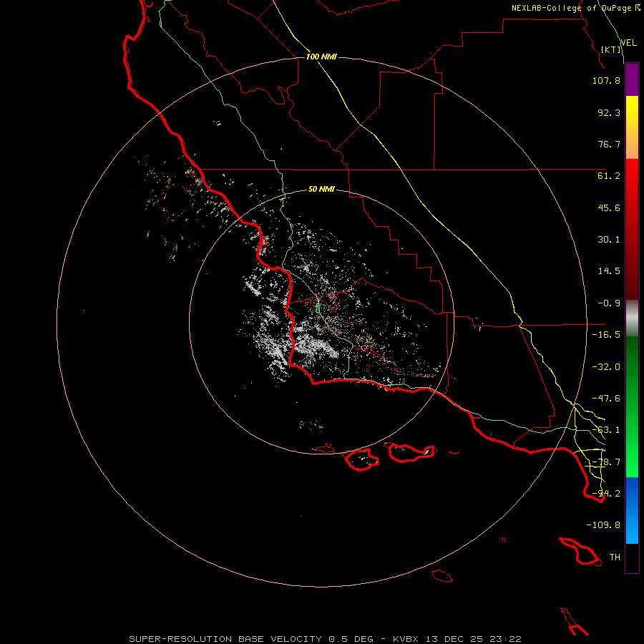Click the "KVBX" radar site identifier

point(407,639)
